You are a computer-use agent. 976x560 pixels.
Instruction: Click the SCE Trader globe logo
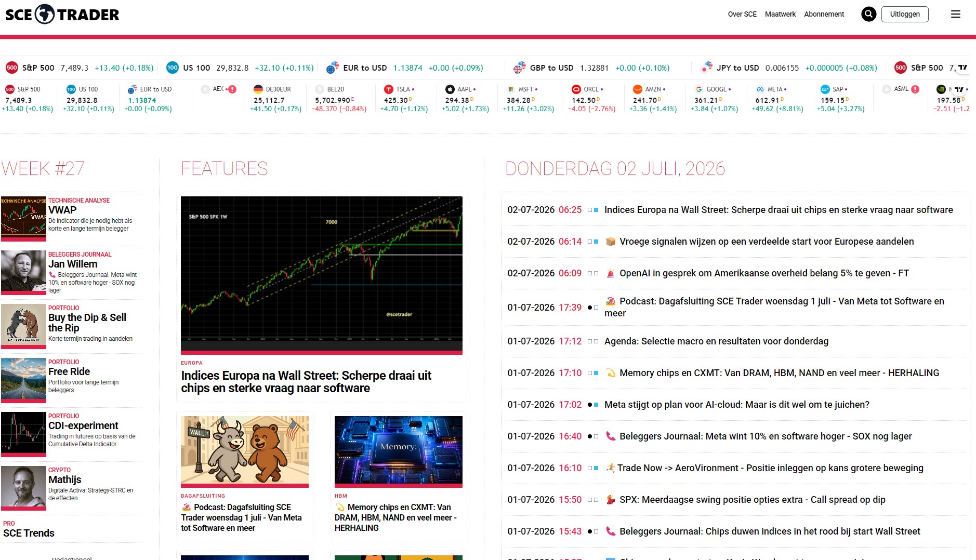(x=45, y=14)
